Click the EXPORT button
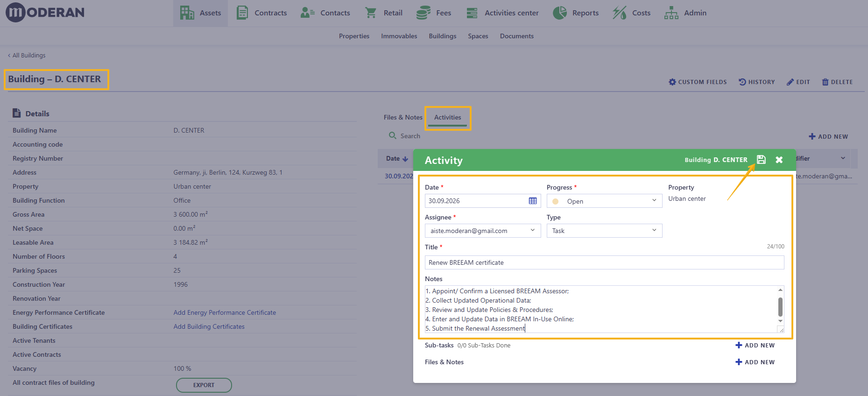 click(204, 385)
